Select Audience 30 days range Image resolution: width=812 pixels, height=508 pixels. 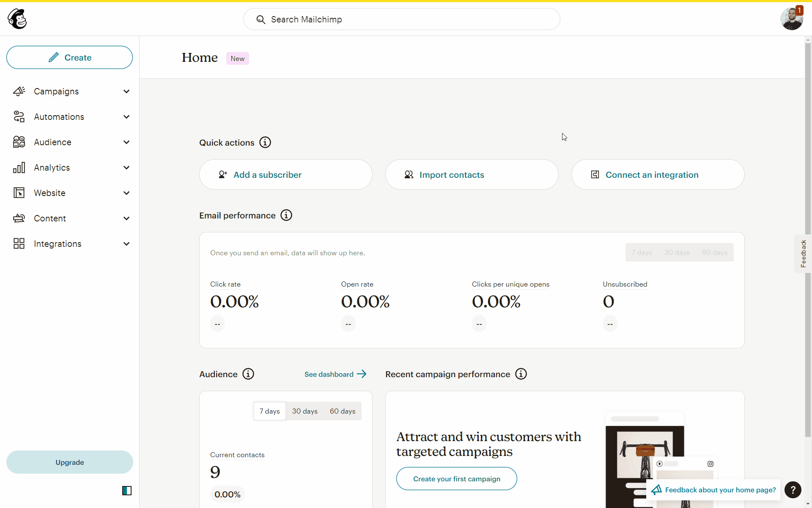305,411
